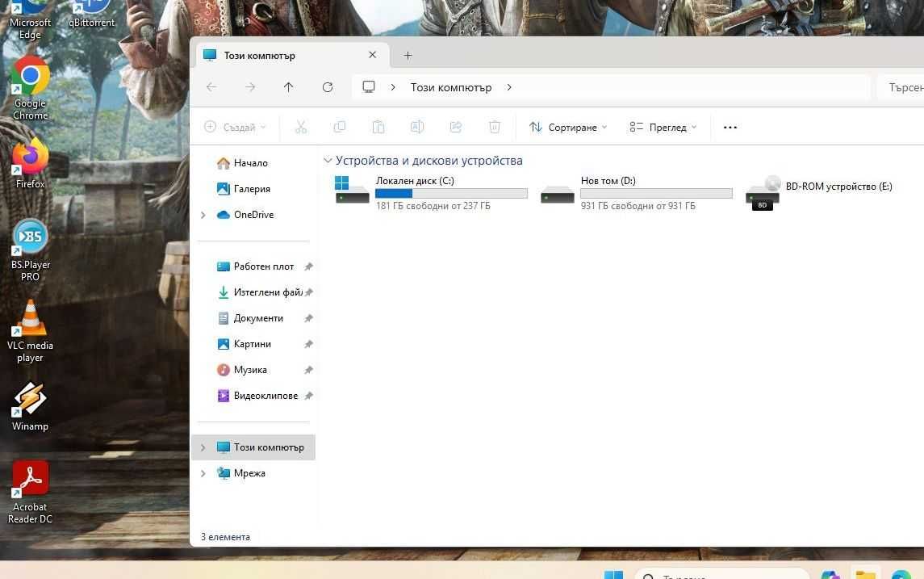
Task: Expand the OneDrive tree node
Action: click(x=203, y=216)
